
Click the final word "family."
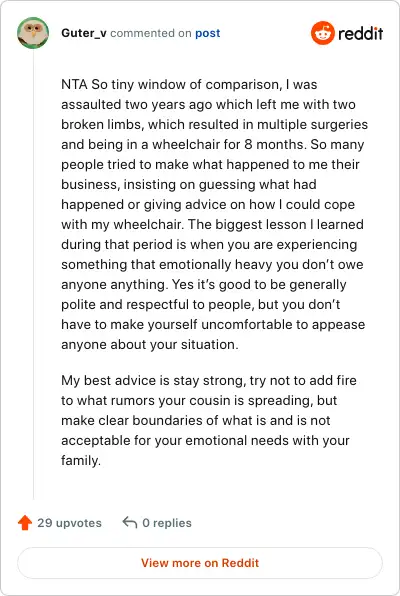81,461
